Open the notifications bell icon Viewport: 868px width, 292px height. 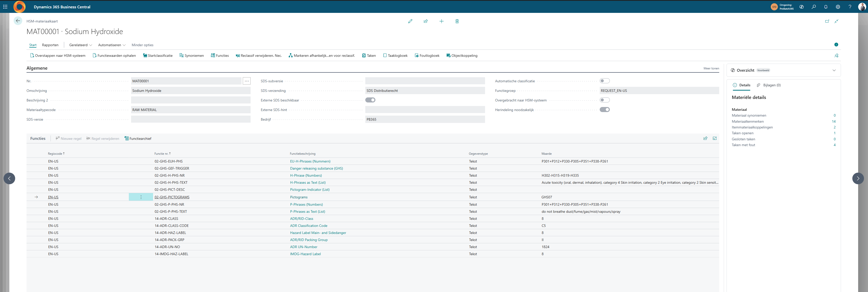pyautogui.click(x=826, y=7)
